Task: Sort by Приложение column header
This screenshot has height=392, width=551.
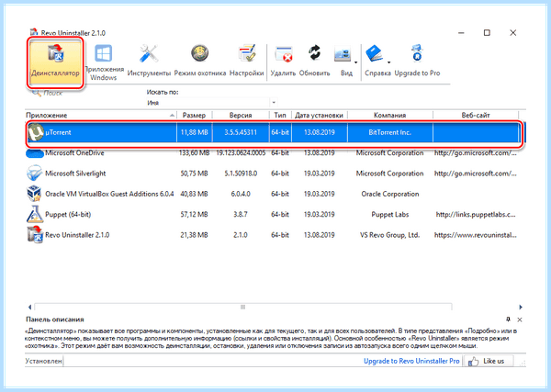Action: 100,115
